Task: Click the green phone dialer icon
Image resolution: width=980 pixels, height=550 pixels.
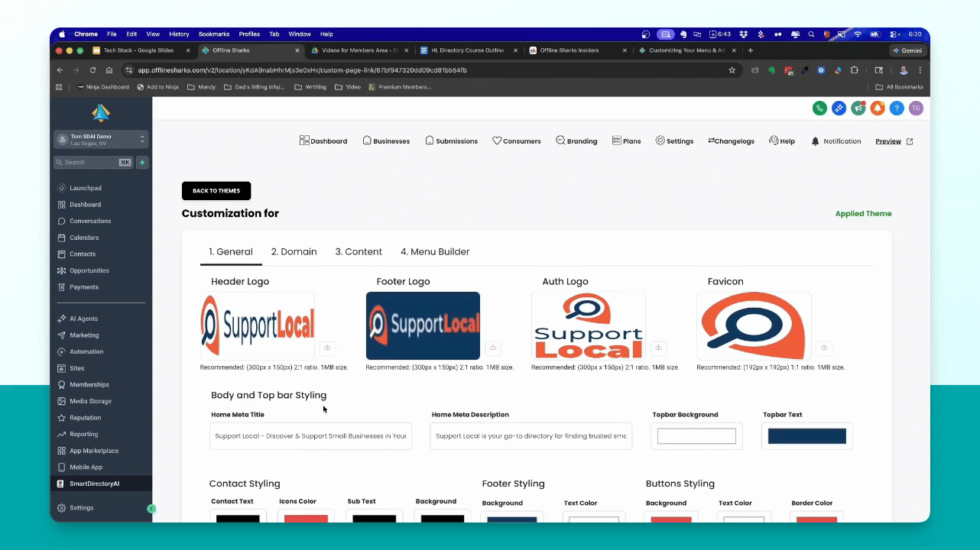Action: click(x=819, y=108)
